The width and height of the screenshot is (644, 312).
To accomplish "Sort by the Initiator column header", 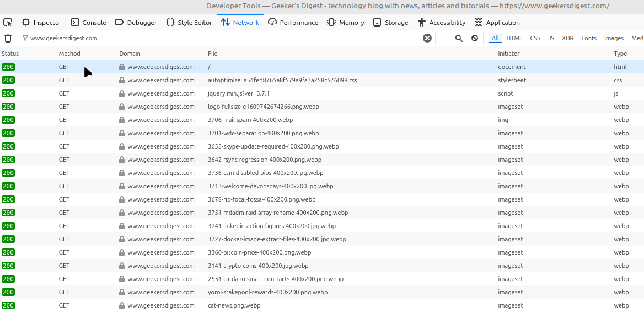I will pos(508,54).
